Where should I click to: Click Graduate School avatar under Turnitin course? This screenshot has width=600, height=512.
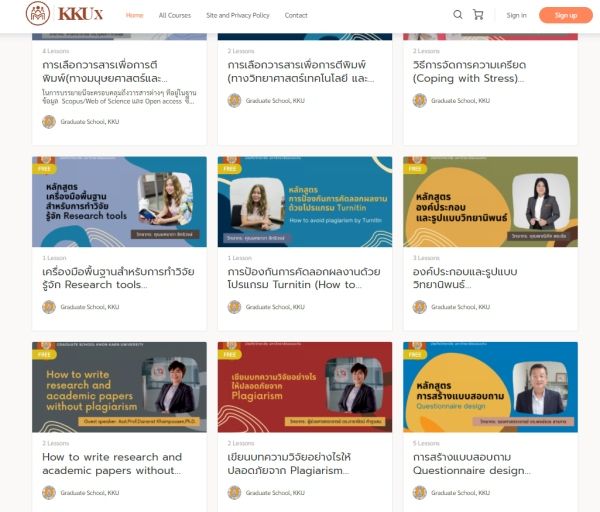(x=234, y=307)
